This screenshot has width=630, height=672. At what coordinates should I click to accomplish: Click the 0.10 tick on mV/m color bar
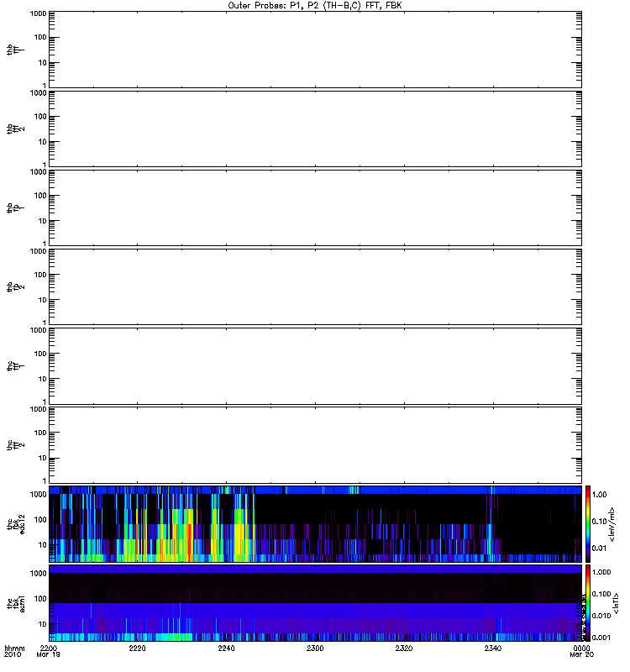tap(600, 521)
